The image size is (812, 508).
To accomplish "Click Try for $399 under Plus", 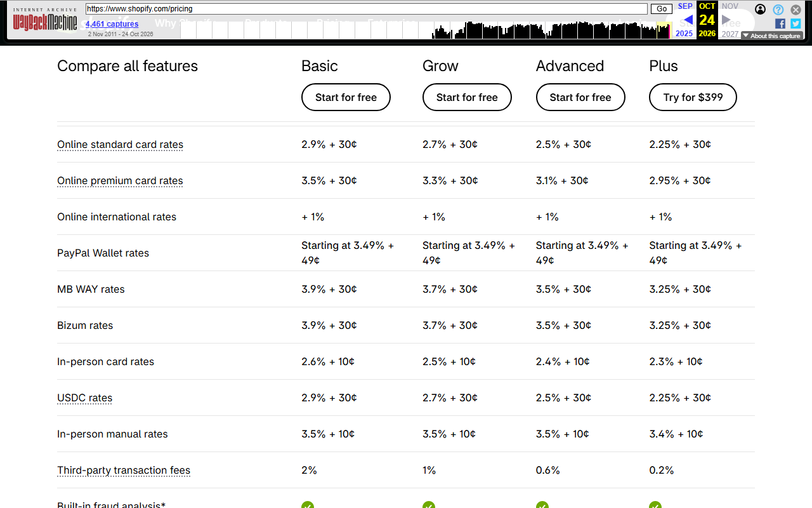I will [x=693, y=97].
